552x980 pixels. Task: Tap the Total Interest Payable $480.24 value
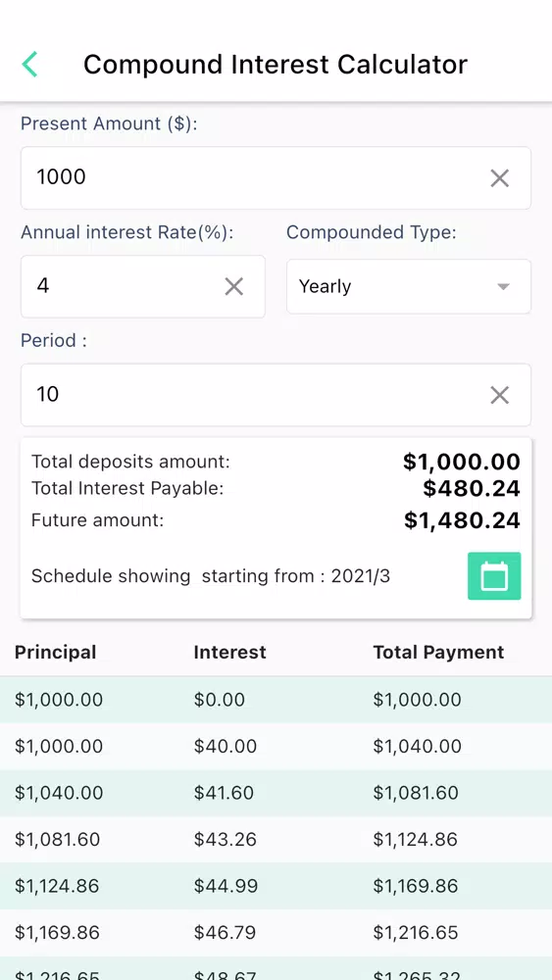(x=472, y=488)
